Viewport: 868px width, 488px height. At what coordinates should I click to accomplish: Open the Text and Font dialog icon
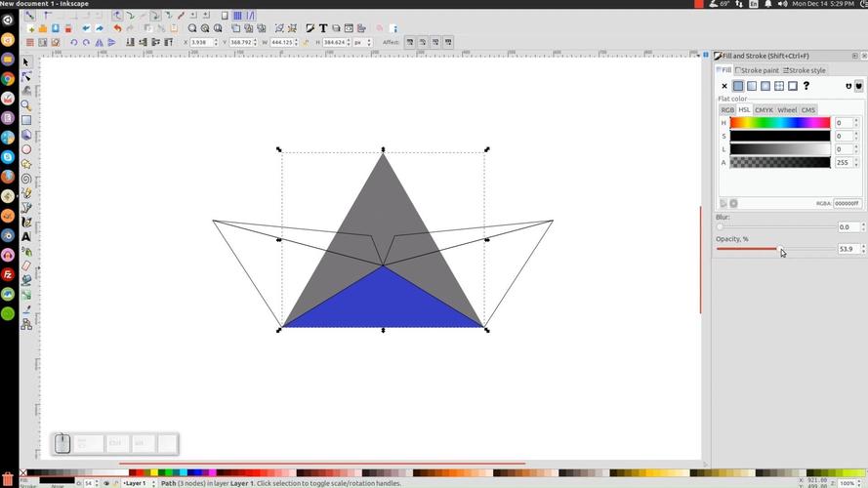pos(323,28)
